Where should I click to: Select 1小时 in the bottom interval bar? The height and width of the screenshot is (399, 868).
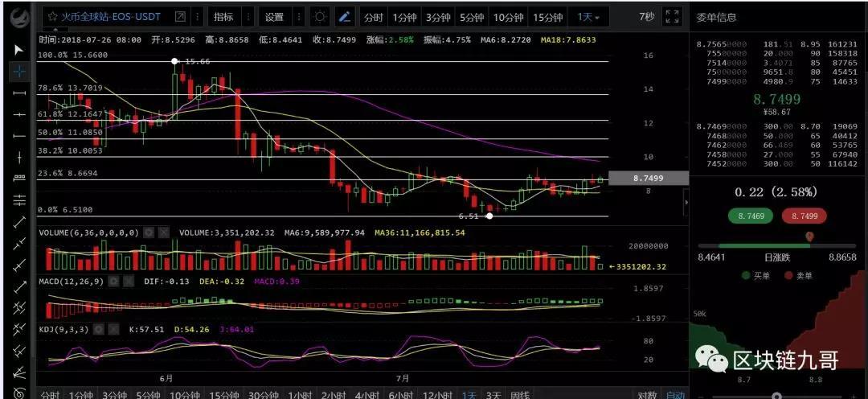coord(300,394)
